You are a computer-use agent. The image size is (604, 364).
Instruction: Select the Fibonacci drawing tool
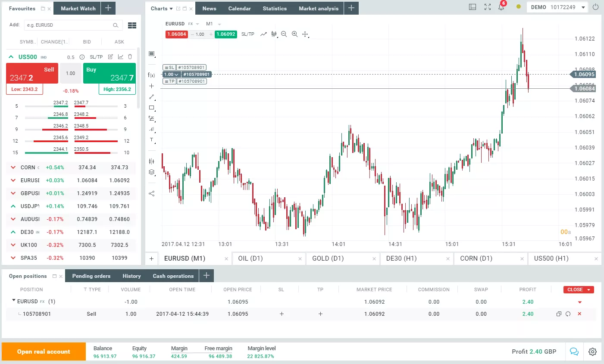point(151,119)
